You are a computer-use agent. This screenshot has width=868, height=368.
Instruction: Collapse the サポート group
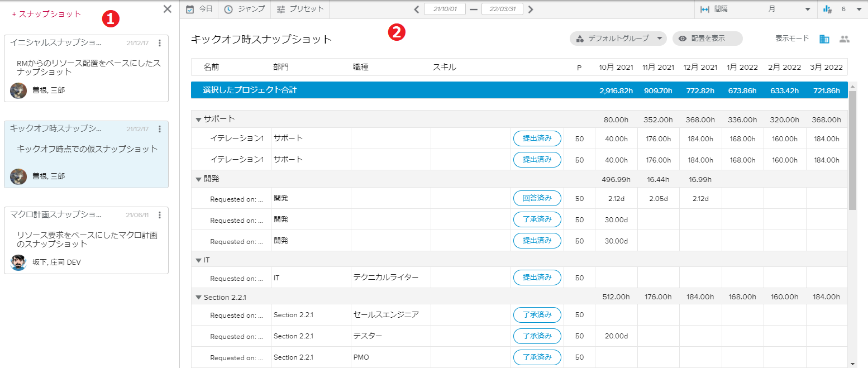point(198,120)
